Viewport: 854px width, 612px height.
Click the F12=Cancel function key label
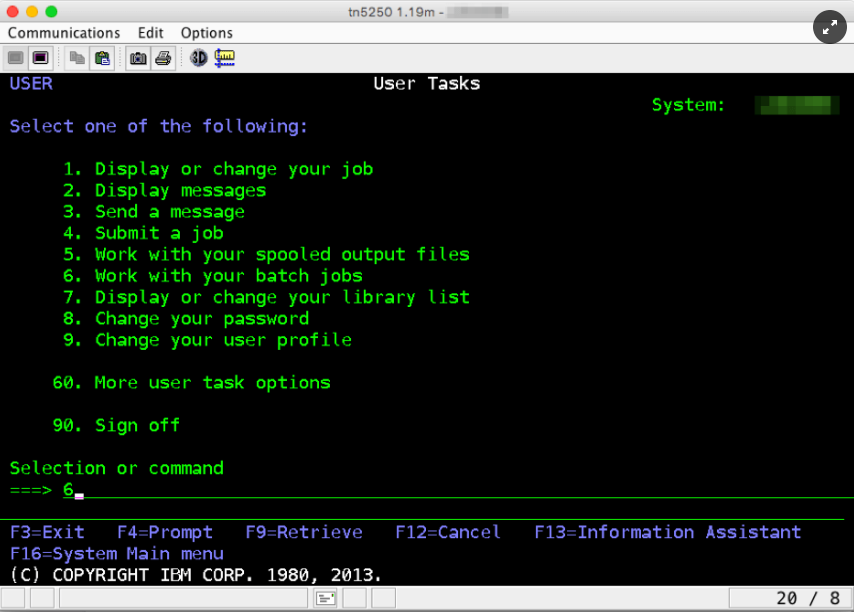(448, 532)
